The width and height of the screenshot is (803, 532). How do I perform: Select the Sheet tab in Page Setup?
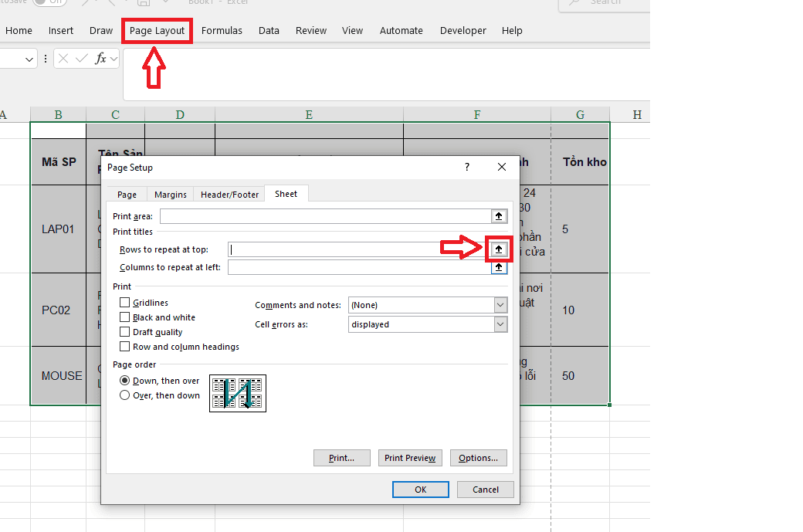(x=286, y=194)
